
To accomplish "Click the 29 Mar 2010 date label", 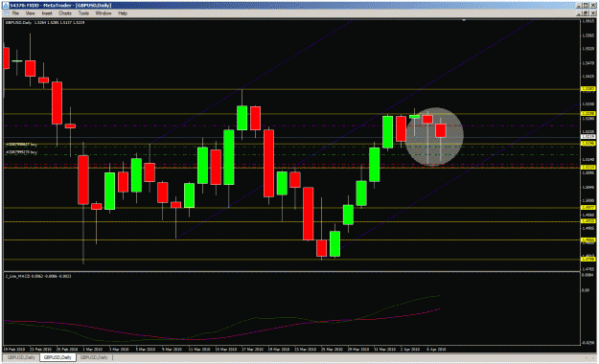I will click(358, 349).
